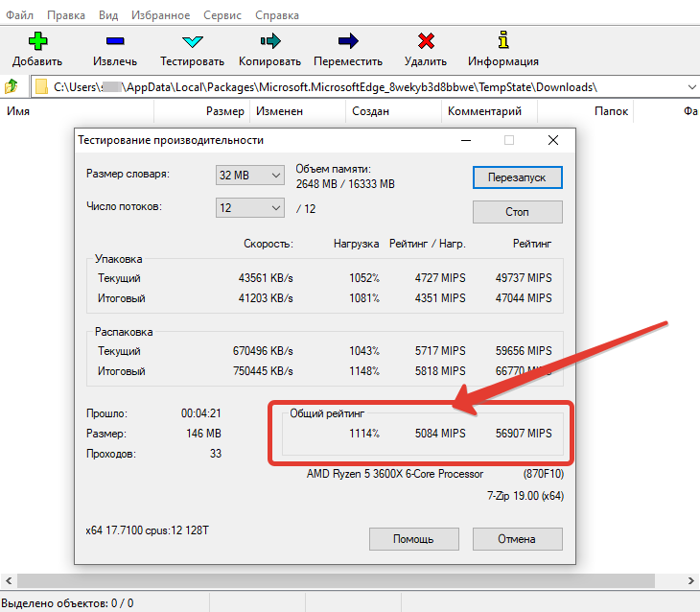Click the Помощь button
The image size is (700, 612).
[x=413, y=539]
